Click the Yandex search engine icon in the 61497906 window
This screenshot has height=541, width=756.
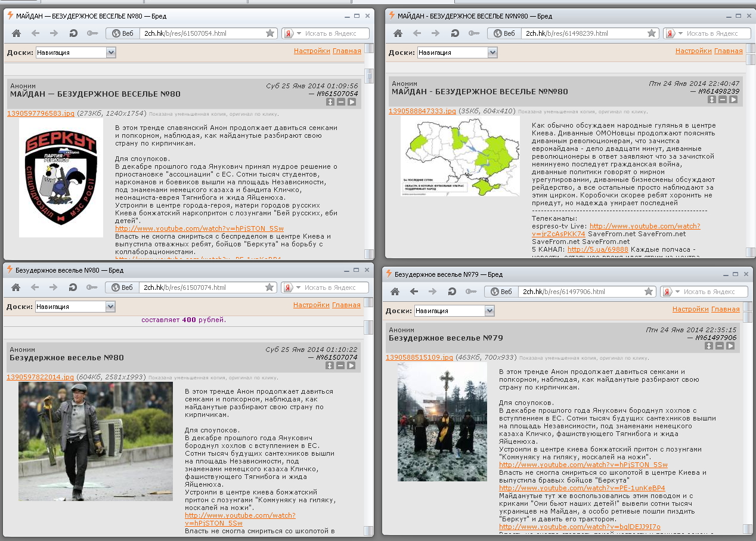666,292
